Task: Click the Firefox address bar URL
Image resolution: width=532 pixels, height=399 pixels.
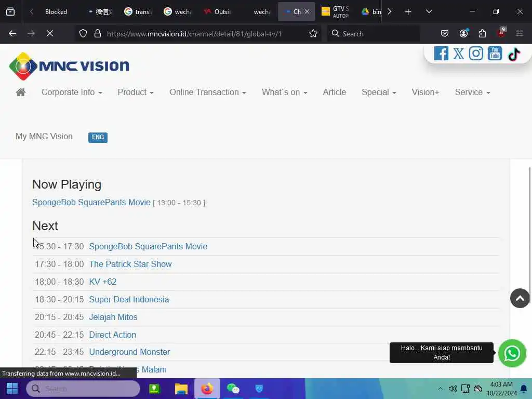Action: [x=194, y=34]
